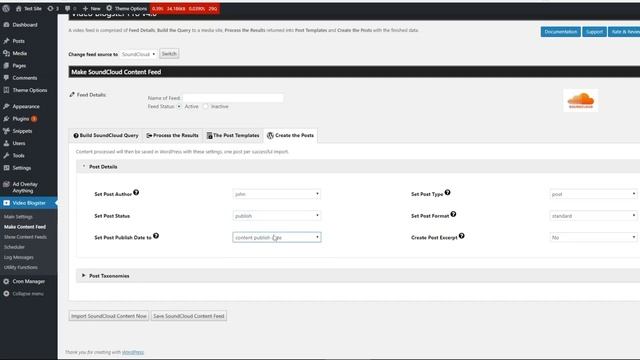Open the Set Post Status dropdown
Screen dimensions: 640x360
coord(277,216)
